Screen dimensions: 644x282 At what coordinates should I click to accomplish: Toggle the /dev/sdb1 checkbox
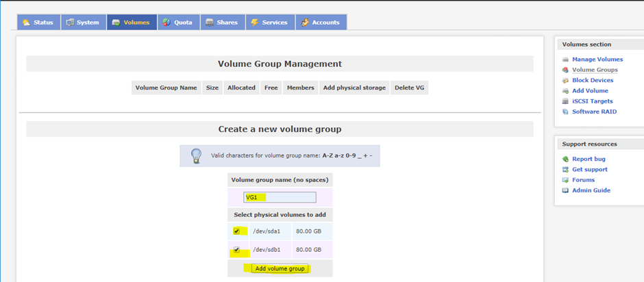coord(236,250)
